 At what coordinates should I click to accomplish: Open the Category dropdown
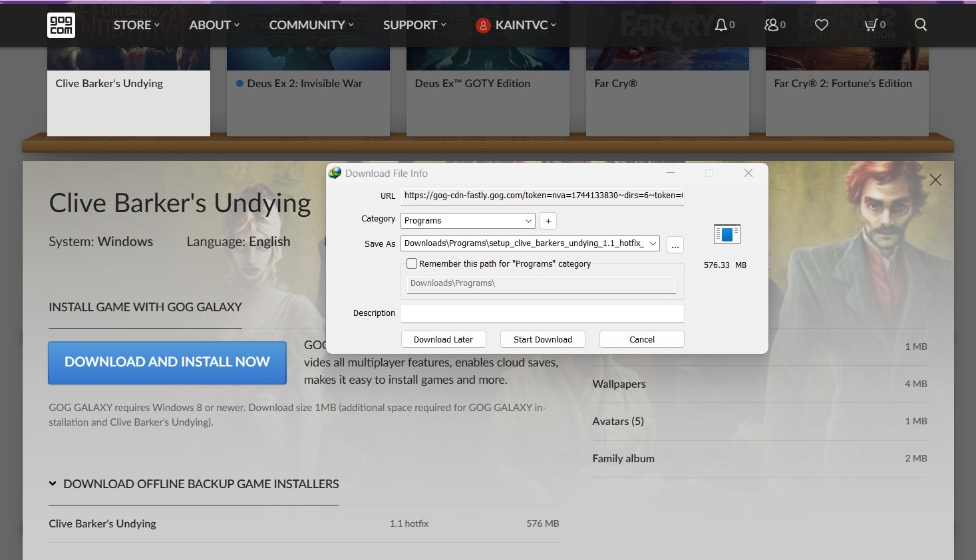coord(468,221)
